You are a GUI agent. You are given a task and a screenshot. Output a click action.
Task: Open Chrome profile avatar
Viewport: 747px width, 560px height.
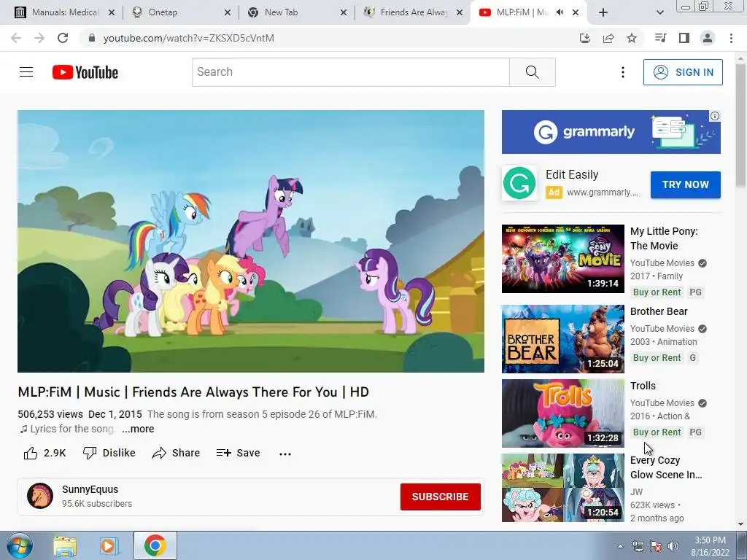click(x=708, y=38)
